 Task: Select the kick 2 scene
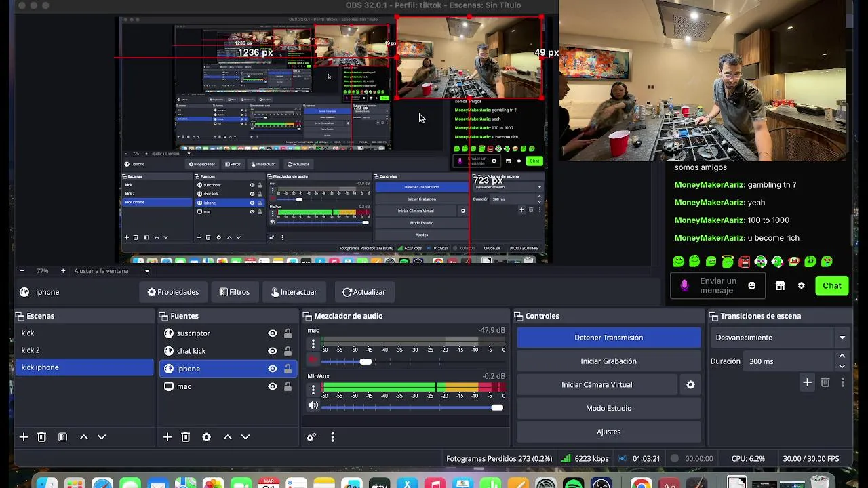(85, 350)
